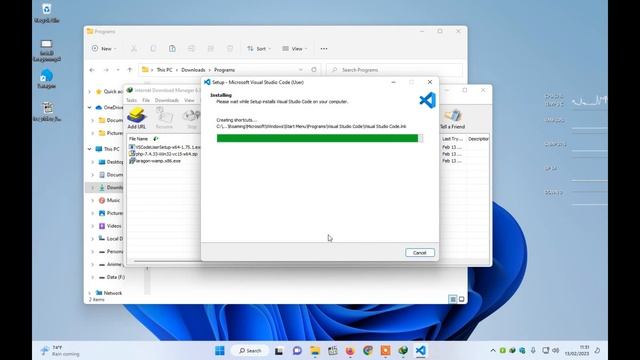Screen dimensions: 640x360
Task: Click the File Name column header in IDM
Action: 138,139
